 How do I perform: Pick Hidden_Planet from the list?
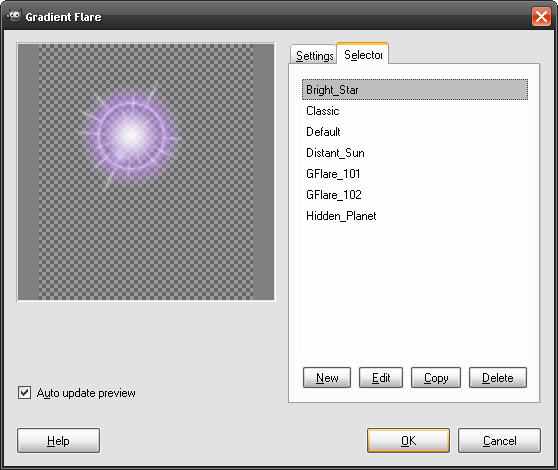415,216
